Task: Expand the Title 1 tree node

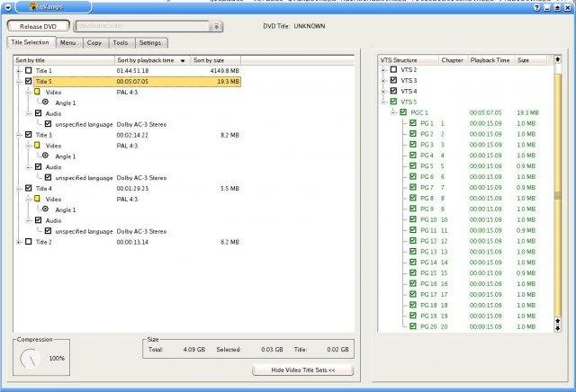Action: pyautogui.click(x=18, y=71)
